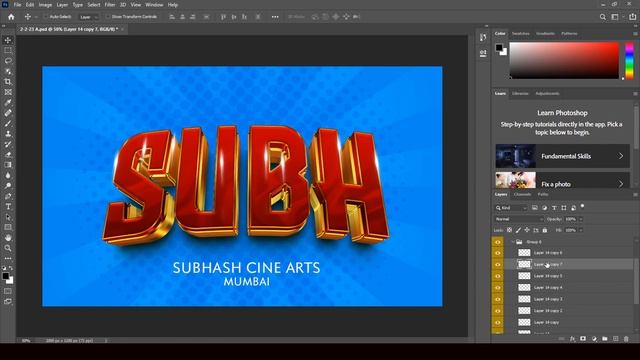
Task: Select the Hand tool
Action: coord(8,238)
